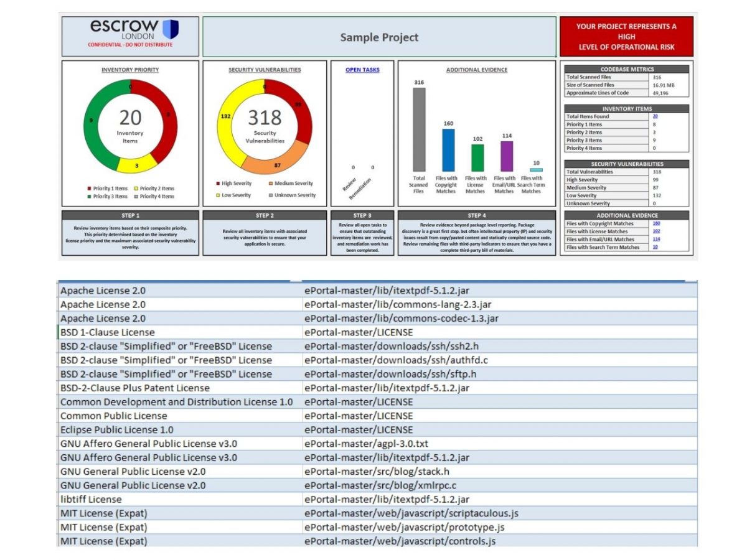Open the Search Term Matches 10 link
Screen dimensions: 747x560
[x=655, y=247]
